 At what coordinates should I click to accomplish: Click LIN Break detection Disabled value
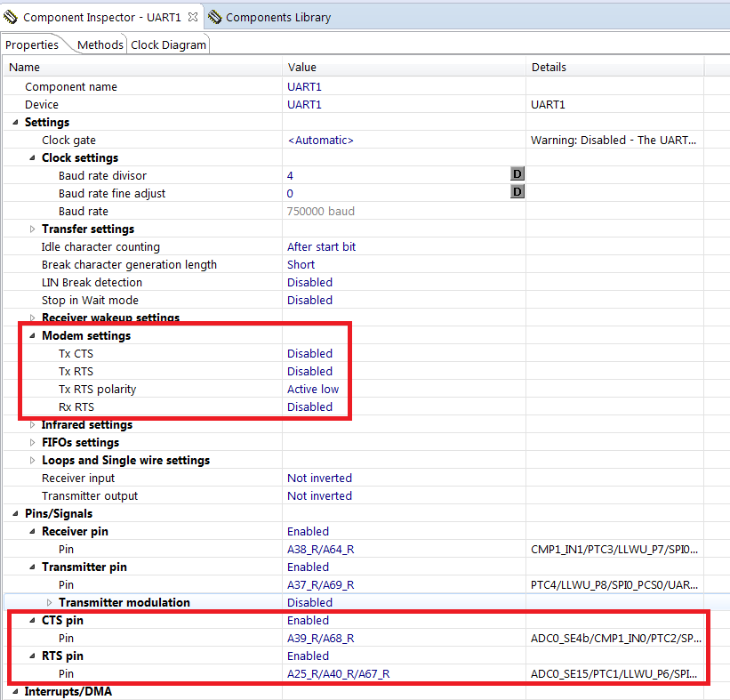(309, 282)
